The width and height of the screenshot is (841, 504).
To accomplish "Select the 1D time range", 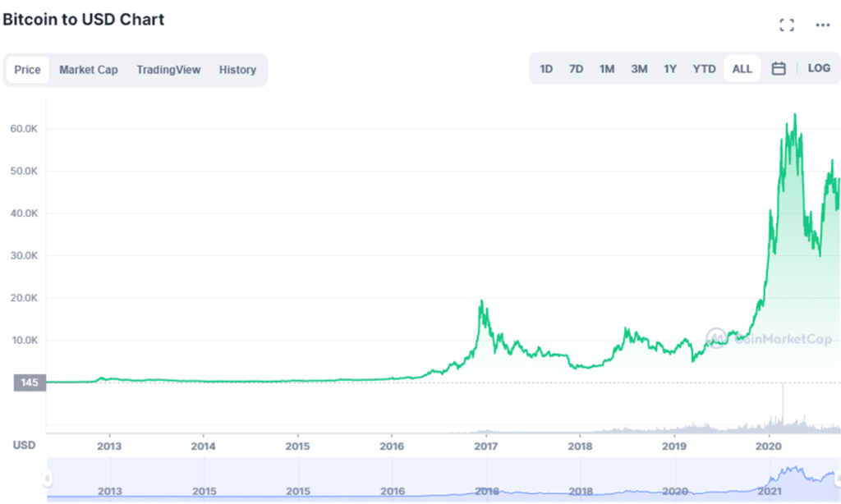I will [546, 69].
